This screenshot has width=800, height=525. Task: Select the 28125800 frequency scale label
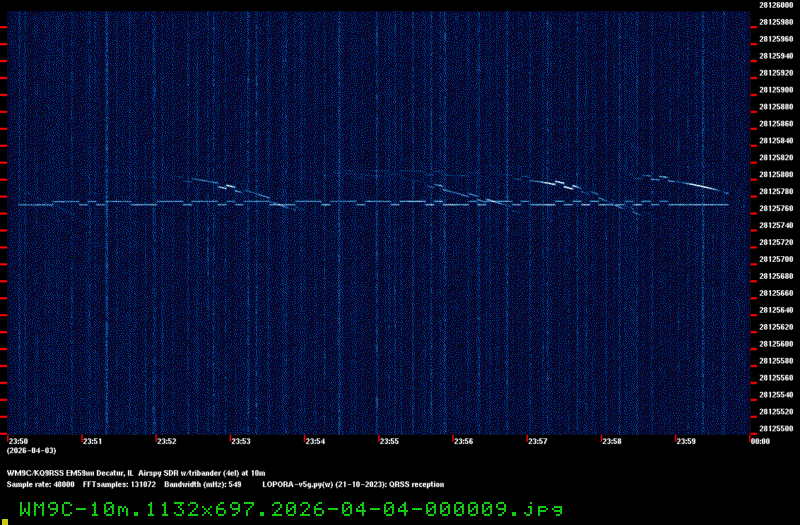tap(776, 175)
